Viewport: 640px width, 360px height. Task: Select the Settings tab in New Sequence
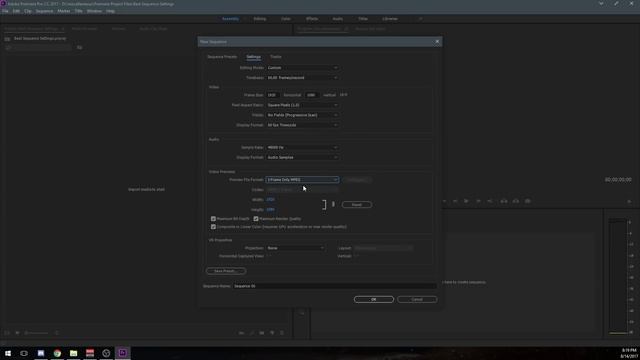pyautogui.click(x=253, y=57)
